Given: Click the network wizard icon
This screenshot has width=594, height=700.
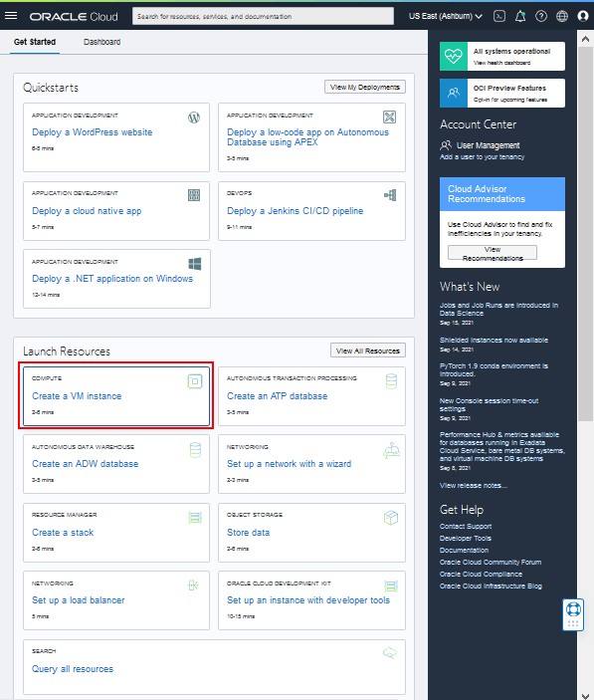Looking at the screenshot, I should 391,450.
